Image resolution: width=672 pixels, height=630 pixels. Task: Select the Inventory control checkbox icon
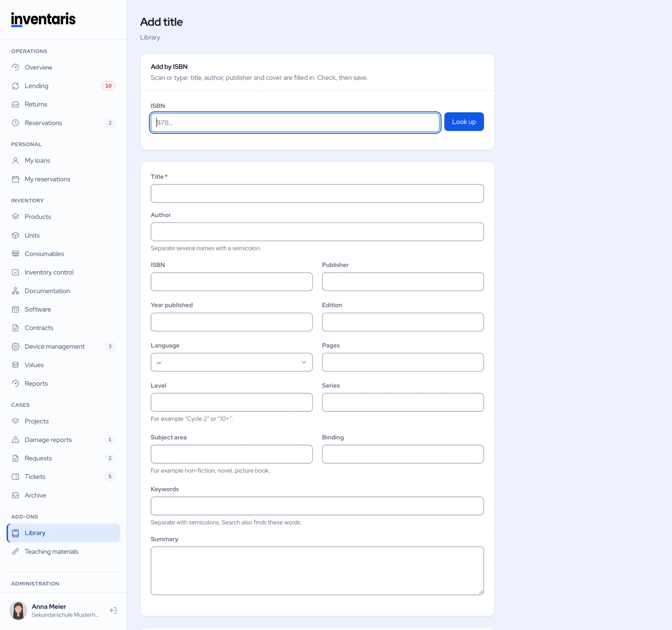tap(15, 272)
